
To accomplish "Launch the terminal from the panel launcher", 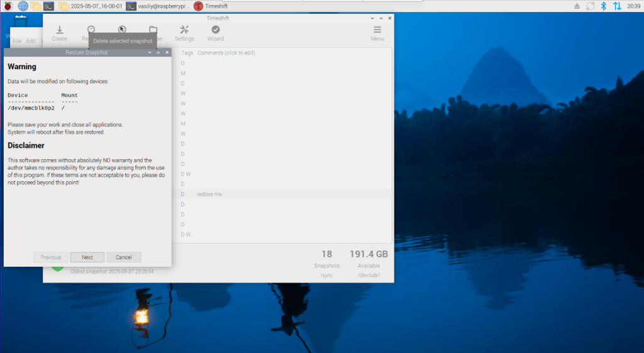I will (x=50, y=6).
